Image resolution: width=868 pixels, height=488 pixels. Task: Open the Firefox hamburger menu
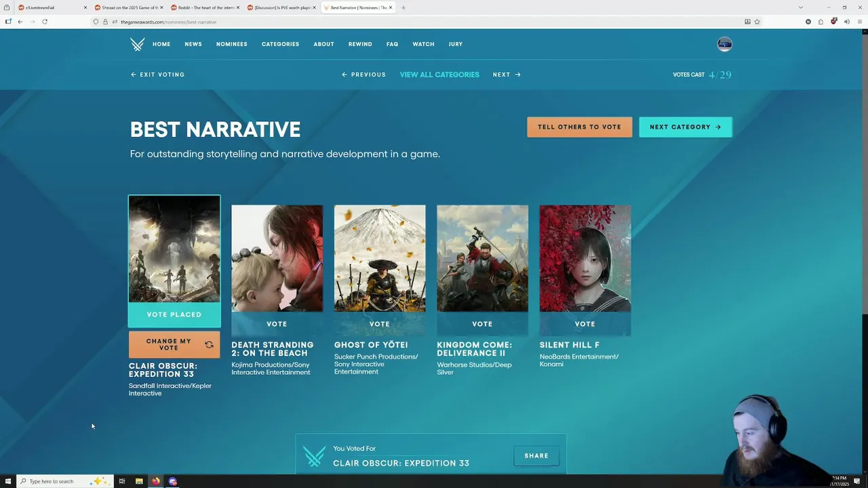(x=859, y=22)
